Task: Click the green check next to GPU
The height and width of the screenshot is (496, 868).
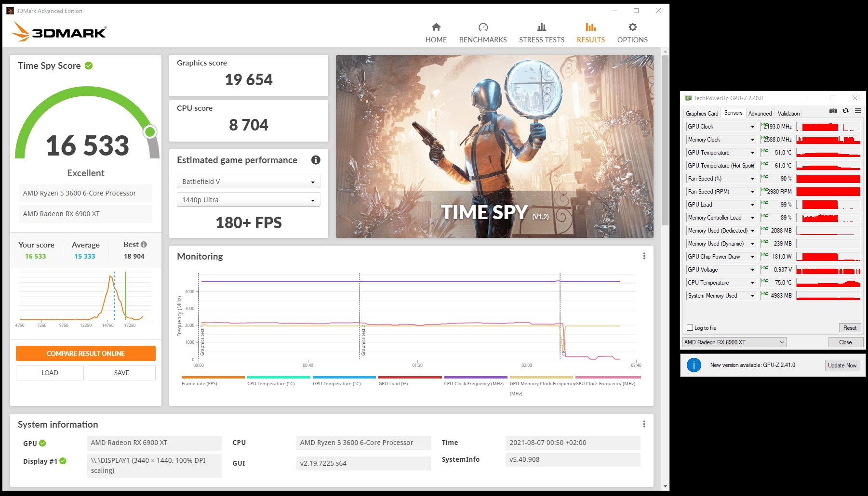Action: point(42,443)
